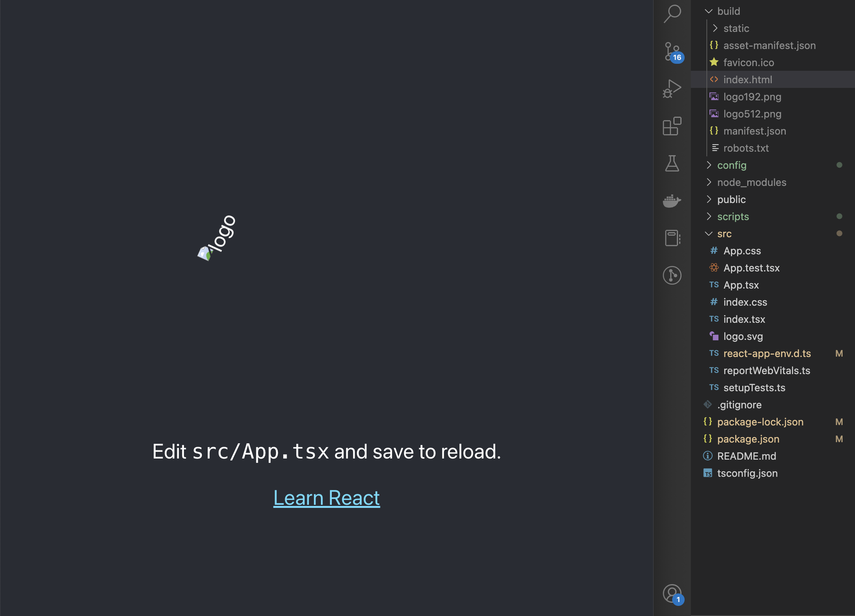Open the Run and Debug view
This screenshot has height=616, width=855.
(x=672, y=89)
